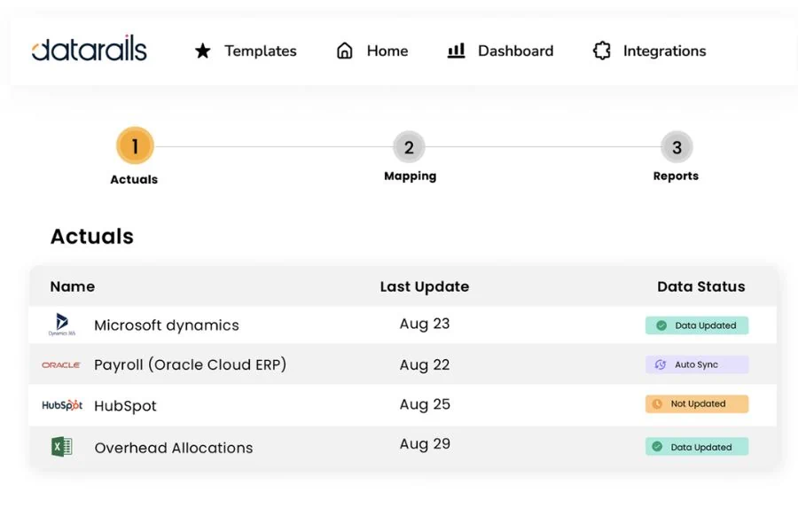Sort the table by the Name column
The height and width of the screenshot is (532, 798).
pyautogui.click(x=72, y=286)
